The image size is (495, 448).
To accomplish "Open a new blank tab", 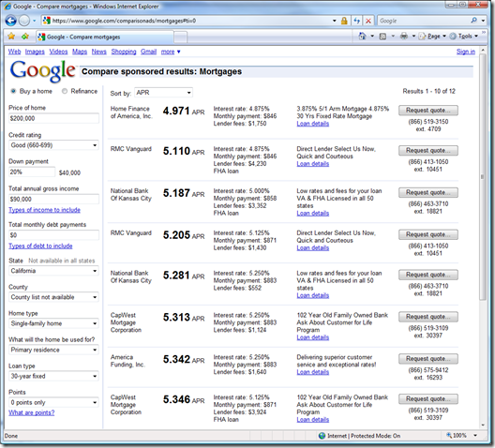I will point(180,37).
